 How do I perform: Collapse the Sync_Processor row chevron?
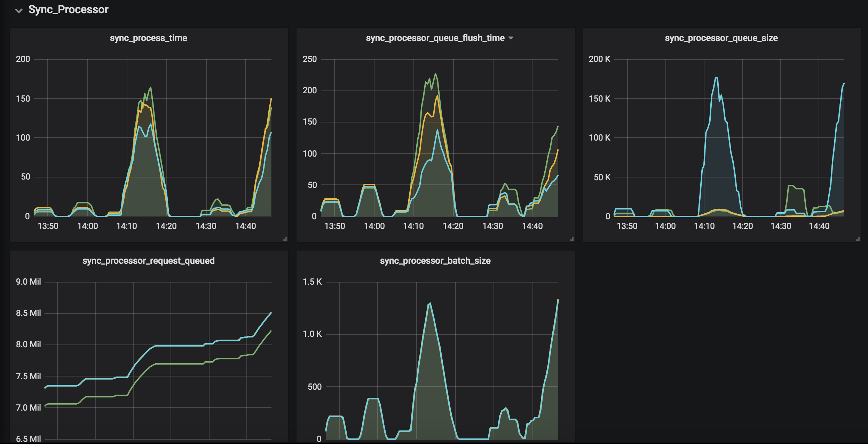click(19, 11)
